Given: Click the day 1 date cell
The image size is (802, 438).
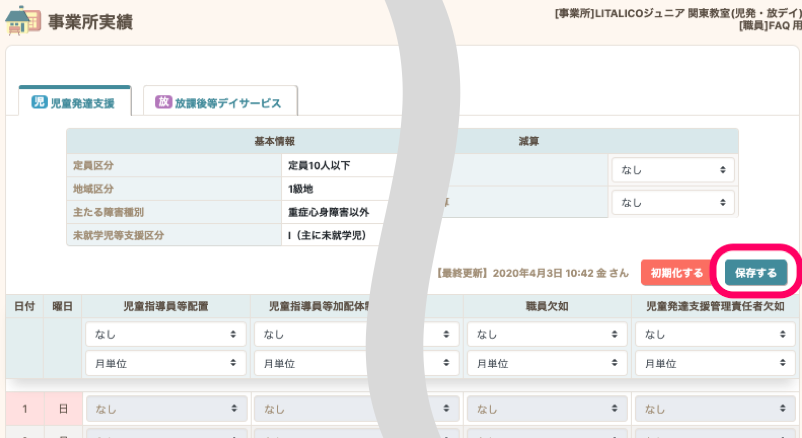Looking at the screenshot, I should pyautogui.click(x=25, y=408).
